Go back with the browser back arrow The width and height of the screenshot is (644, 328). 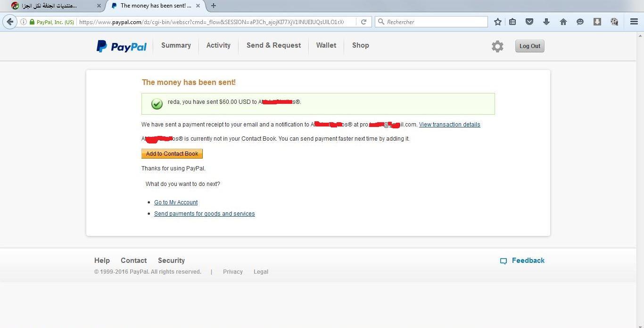coord(10,22)
